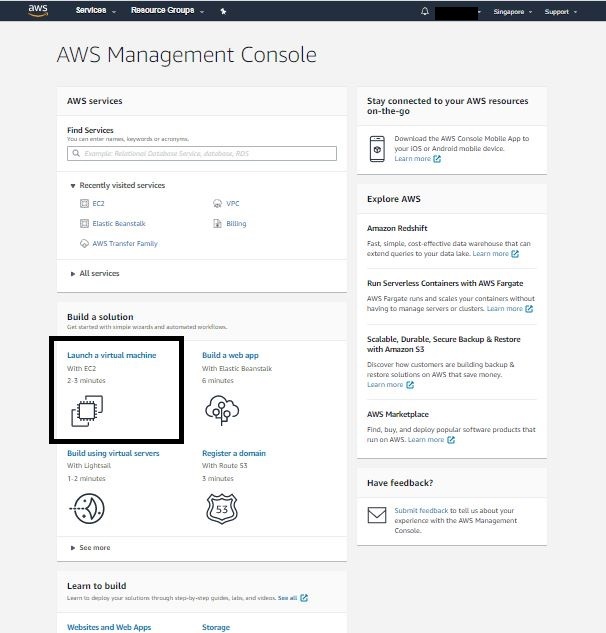Click the Lightsail compass icon
The width and height of the screenshot is (606, 633).
click(x=87, y=509)
